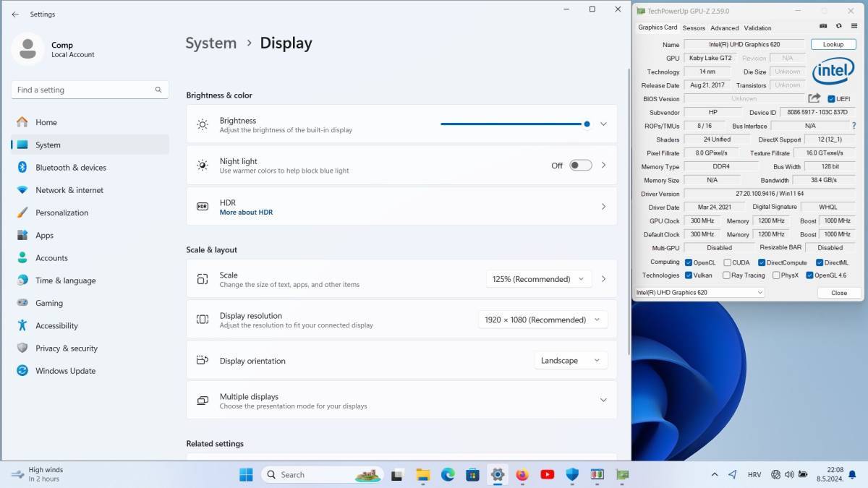This screenshot has height=488, width=868.
Task: Click the Find a setting search field
Action: click(90, 90)
